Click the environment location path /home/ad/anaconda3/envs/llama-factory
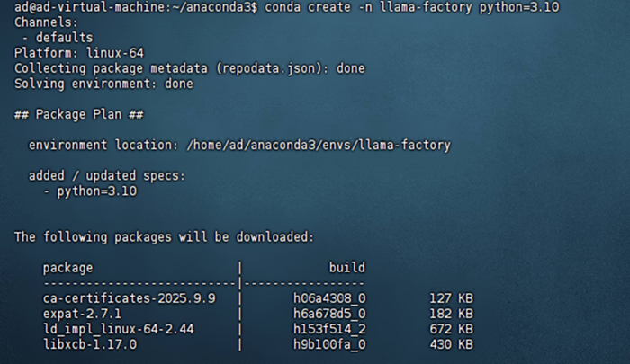 point(319,145)
